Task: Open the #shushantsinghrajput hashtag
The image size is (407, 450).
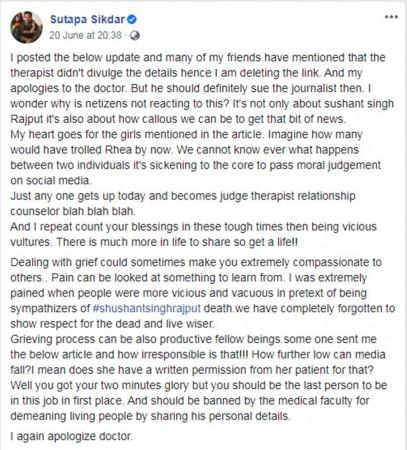Action: (x=147, y=308)
